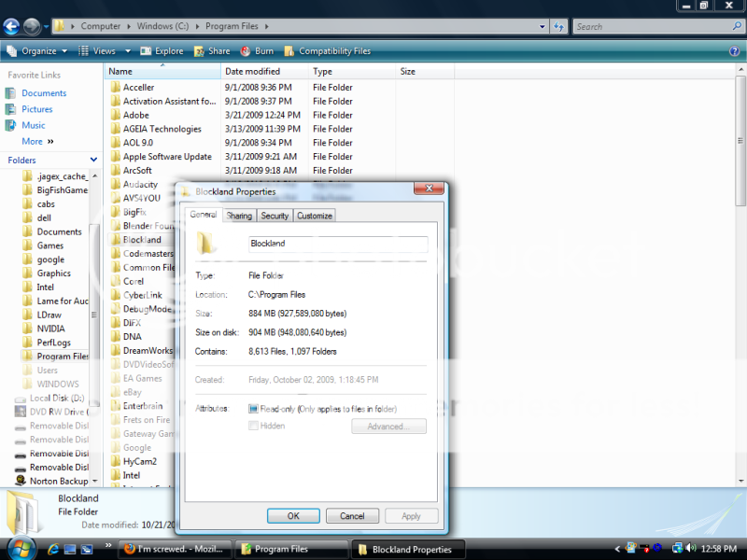Screen dimensions: 747x560
Task: Open the Help question mark icon
Action: click(x=735, y=51)
